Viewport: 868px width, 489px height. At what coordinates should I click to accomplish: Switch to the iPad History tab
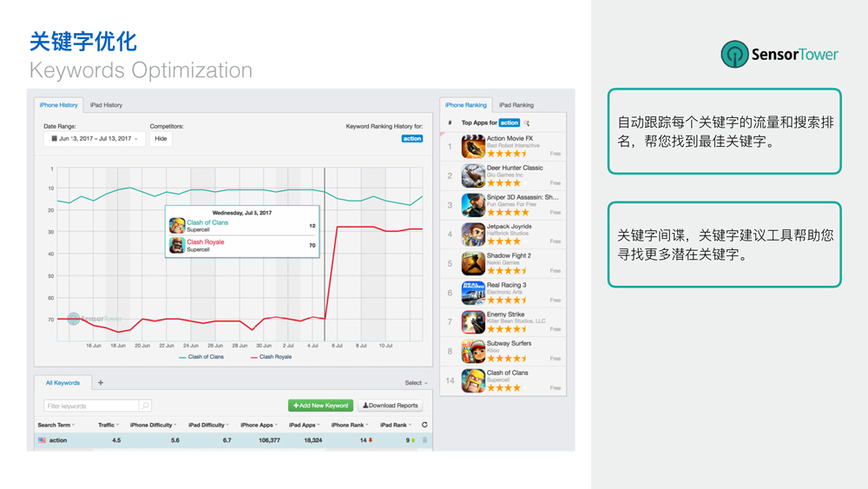click(106, 105)
